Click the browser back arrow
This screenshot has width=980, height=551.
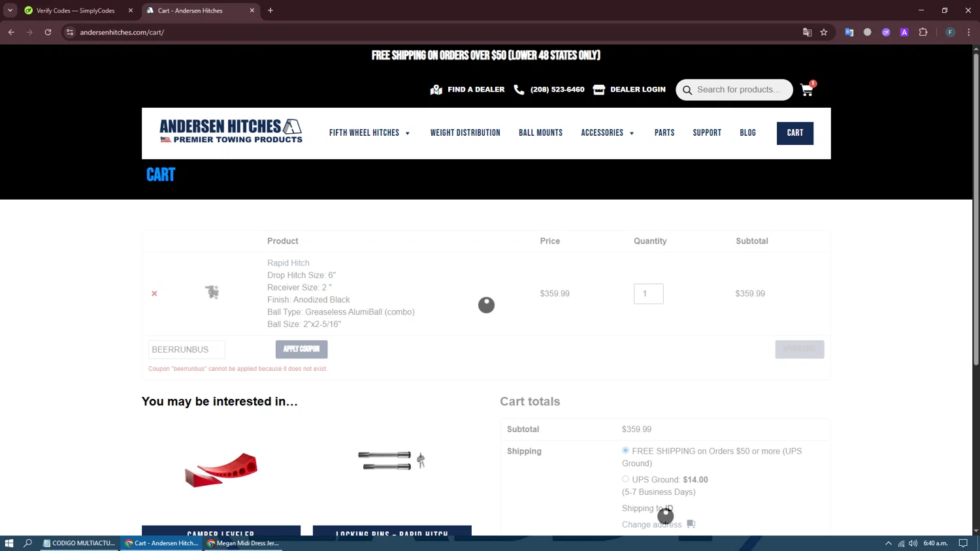11,32
